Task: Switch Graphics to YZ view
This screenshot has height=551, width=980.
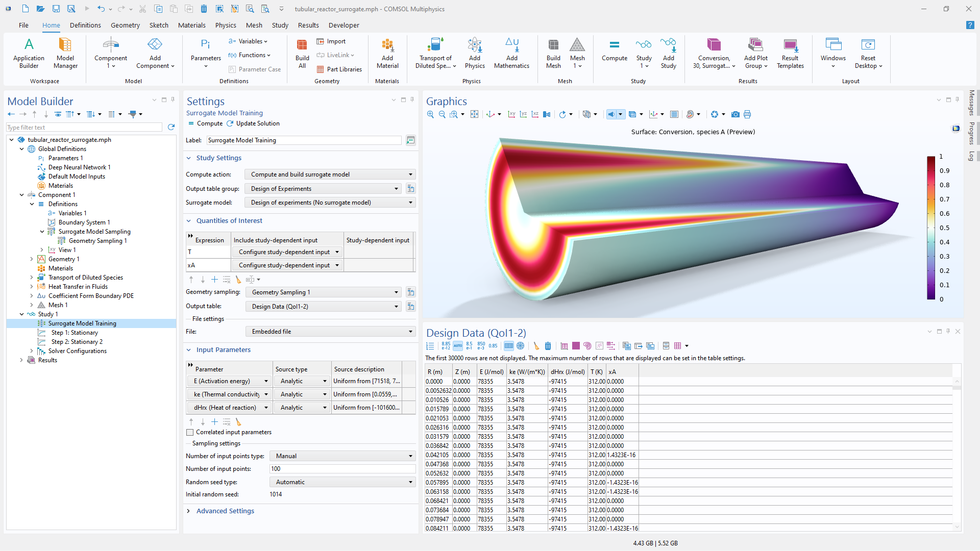Action: [523, 115]
